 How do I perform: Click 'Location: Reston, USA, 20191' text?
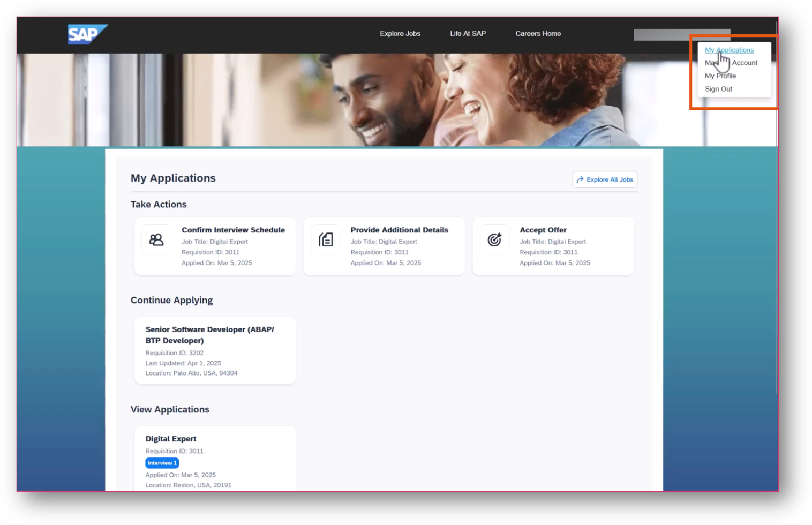point(189,485)
